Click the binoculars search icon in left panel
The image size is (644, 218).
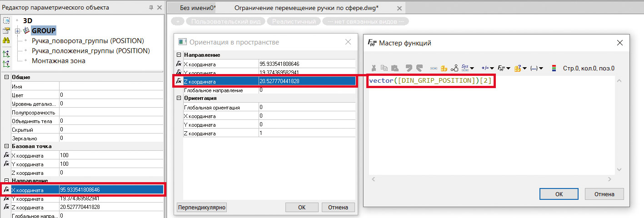pyautogui.click(x=6, y=41)
